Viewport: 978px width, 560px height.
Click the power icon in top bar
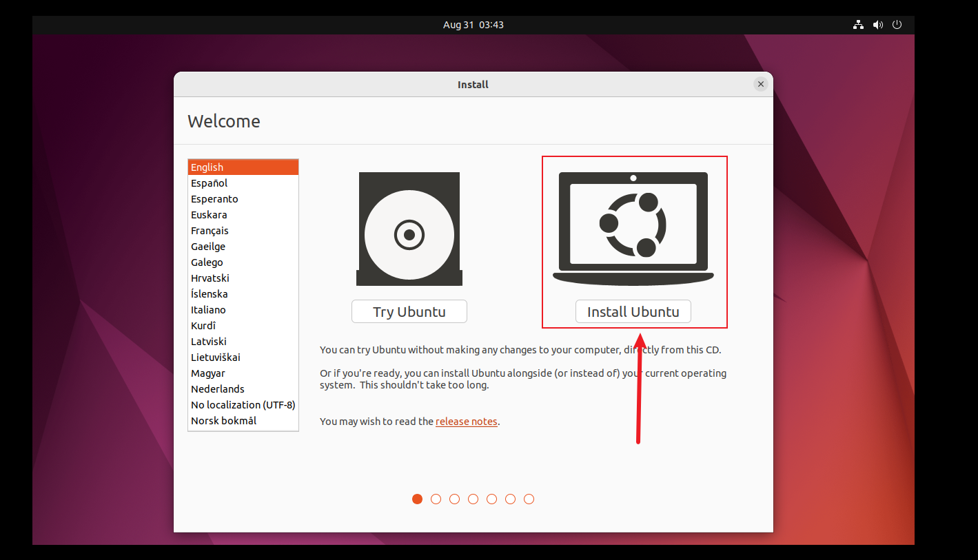point(897,25)
